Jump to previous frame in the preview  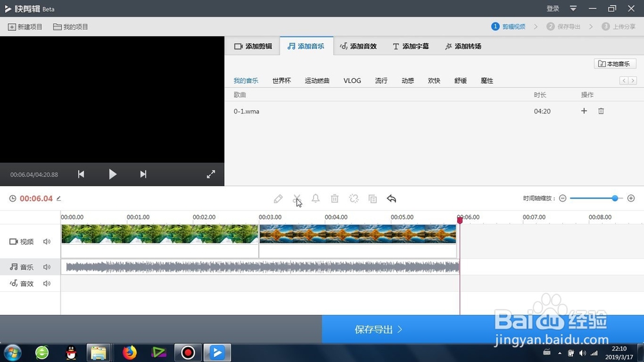[81, 174]
